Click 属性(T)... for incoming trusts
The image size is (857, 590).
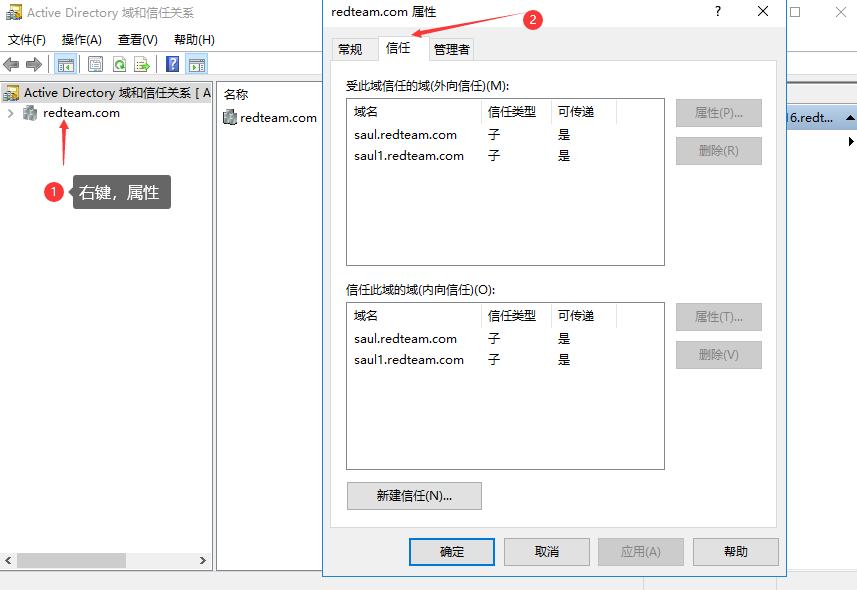click(719, 317)
